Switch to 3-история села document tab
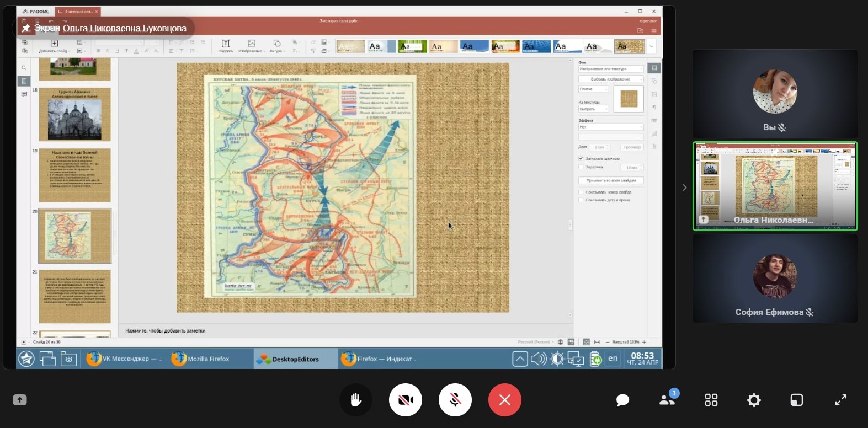Screen dimensions: 868x428 coord(78,11)
